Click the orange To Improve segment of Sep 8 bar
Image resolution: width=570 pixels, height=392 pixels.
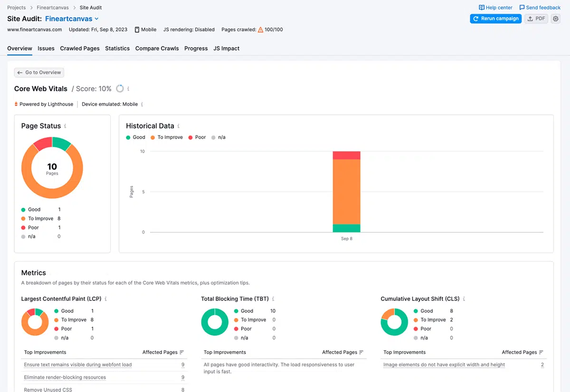click(347, 192)
